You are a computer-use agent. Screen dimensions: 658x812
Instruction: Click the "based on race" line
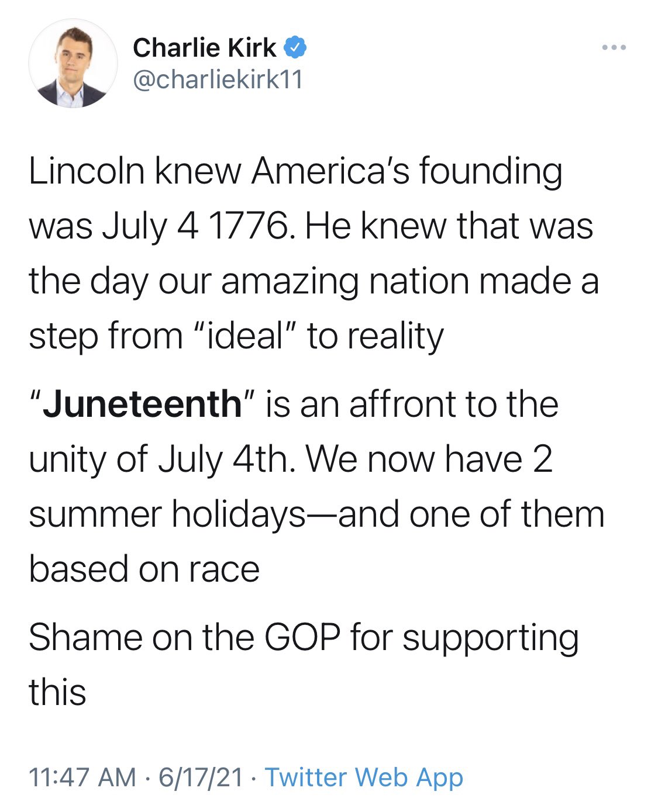point(144,569)
